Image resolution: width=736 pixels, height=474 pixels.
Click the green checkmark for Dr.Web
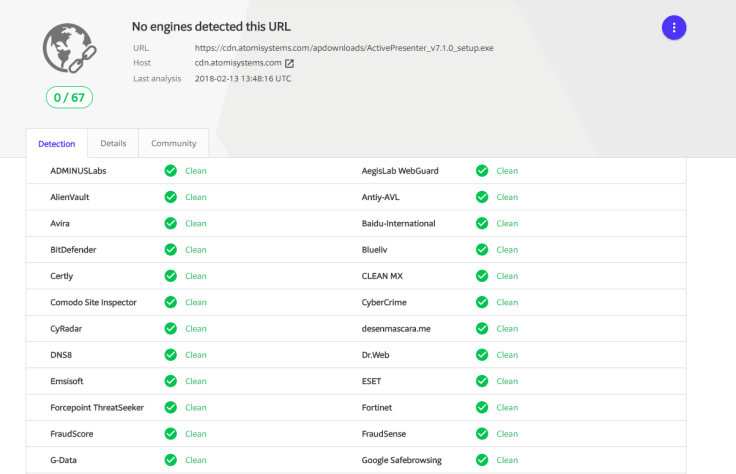click(x=482, y=355)
